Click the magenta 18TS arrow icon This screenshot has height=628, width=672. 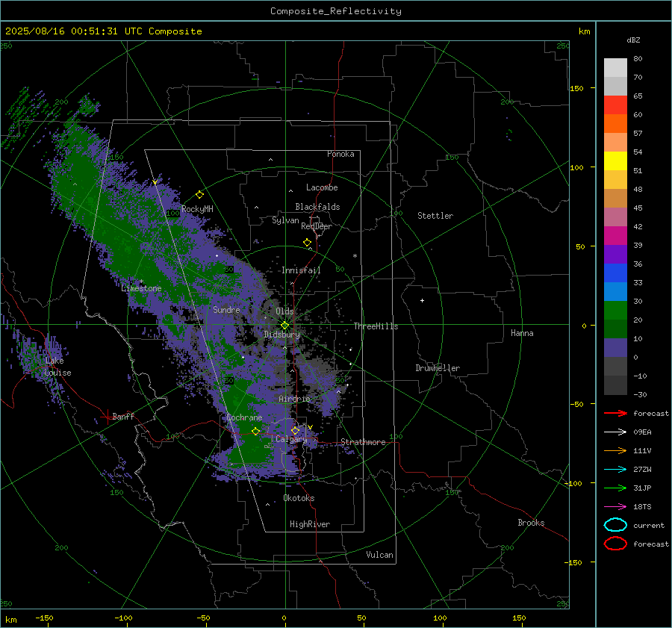pyautogui.click(x=615, y=507)
